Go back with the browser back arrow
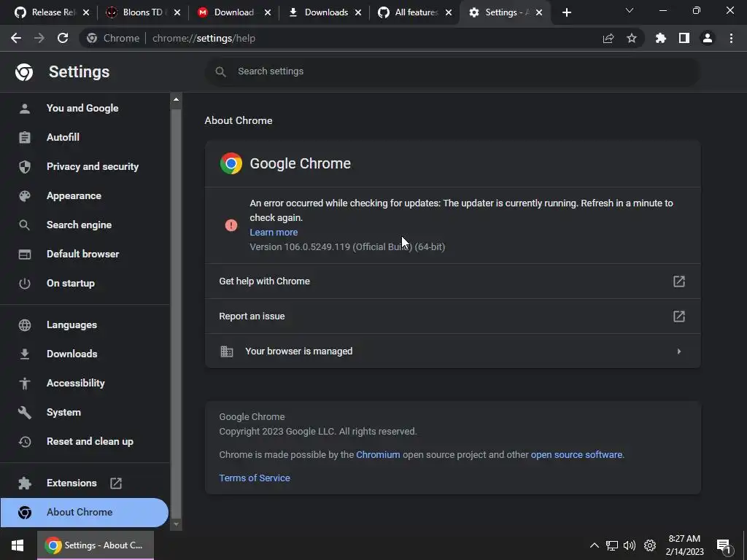This screenshot has height=560, width=747. click(16, 38)
